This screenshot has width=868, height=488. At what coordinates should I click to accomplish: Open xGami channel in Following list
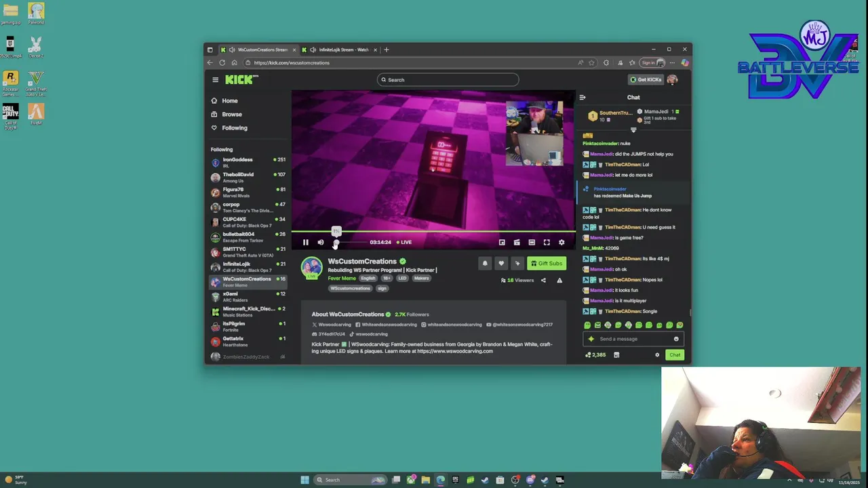[x=248, y=297]
